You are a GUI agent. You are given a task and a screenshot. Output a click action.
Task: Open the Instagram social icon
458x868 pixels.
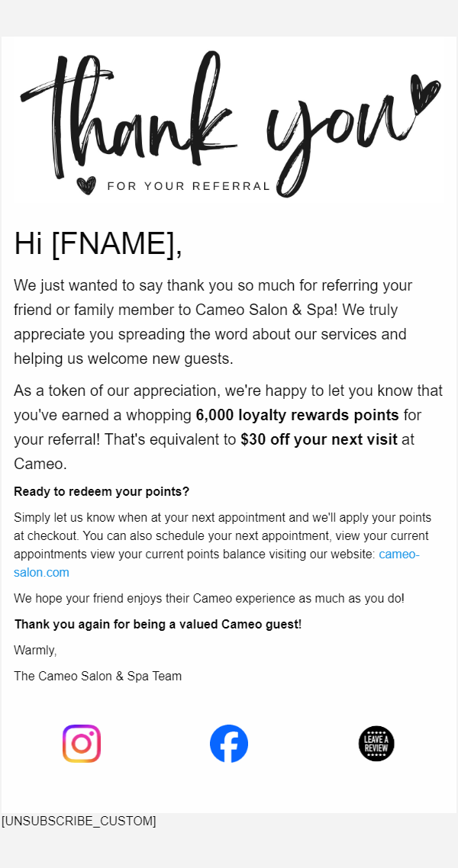tap(82, 744)
